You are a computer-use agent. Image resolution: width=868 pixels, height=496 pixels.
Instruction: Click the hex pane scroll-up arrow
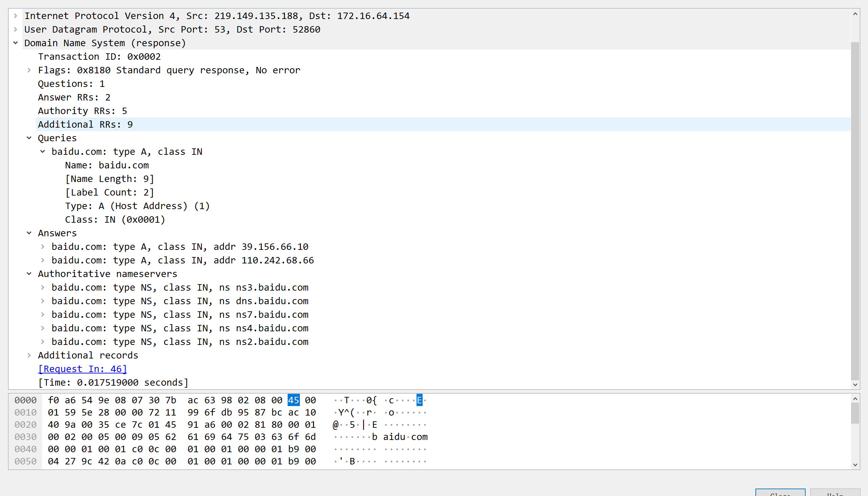pos(855,399)
